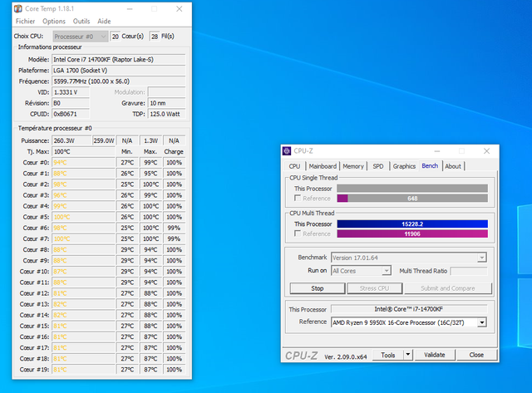Click the Modèle field with Intel Core i7 14700KF
Viewport: 532px width, 393px height.
[x=118, y=59]
